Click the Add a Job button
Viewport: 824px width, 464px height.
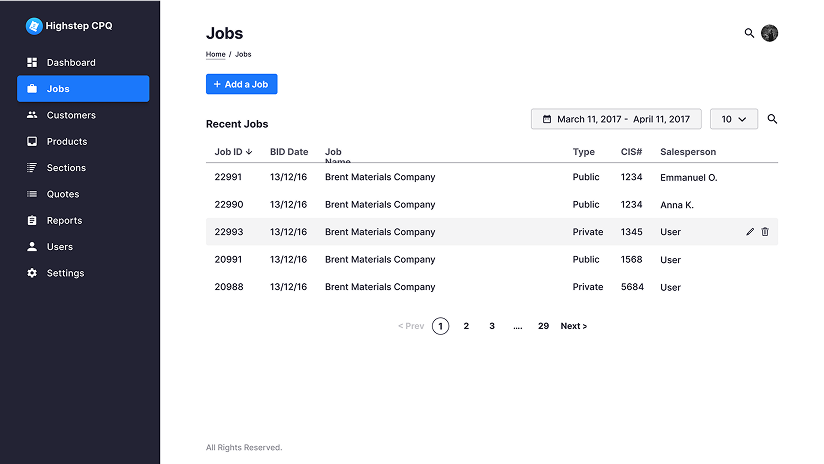click(241, 85)
